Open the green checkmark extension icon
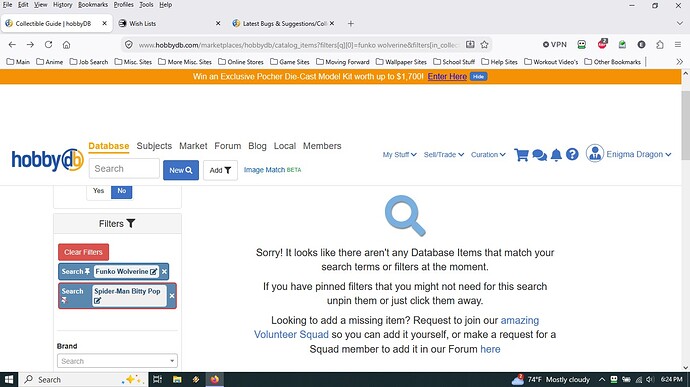This screenshot has width=690, height=387. click(622, 44)
